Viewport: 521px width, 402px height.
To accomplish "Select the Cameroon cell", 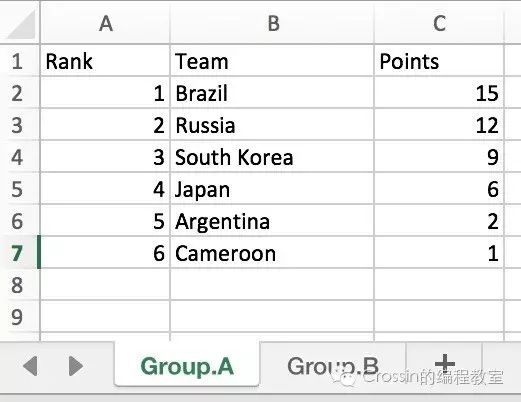I will [x=272, y=253].
